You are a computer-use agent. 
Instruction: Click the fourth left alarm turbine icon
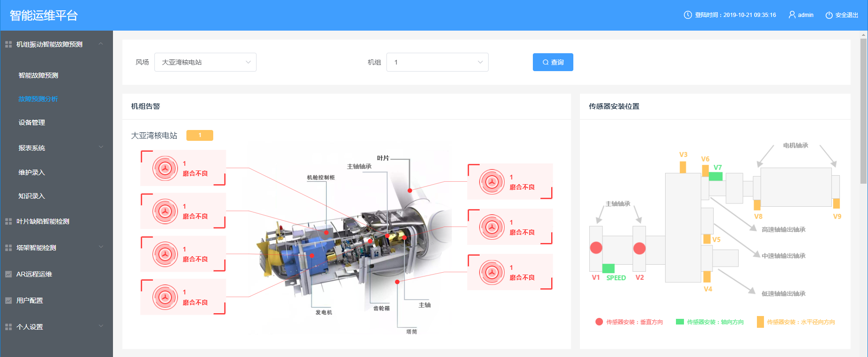(165, 297)
